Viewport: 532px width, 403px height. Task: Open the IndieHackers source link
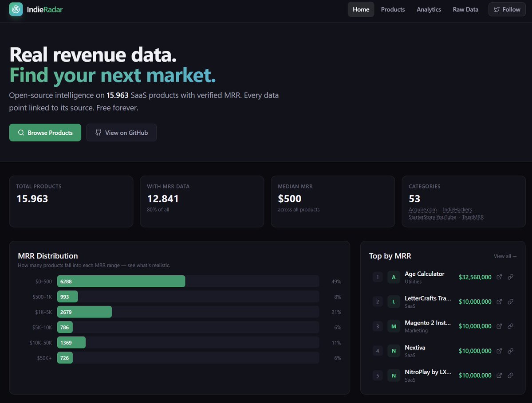click(x=457, y=210)
